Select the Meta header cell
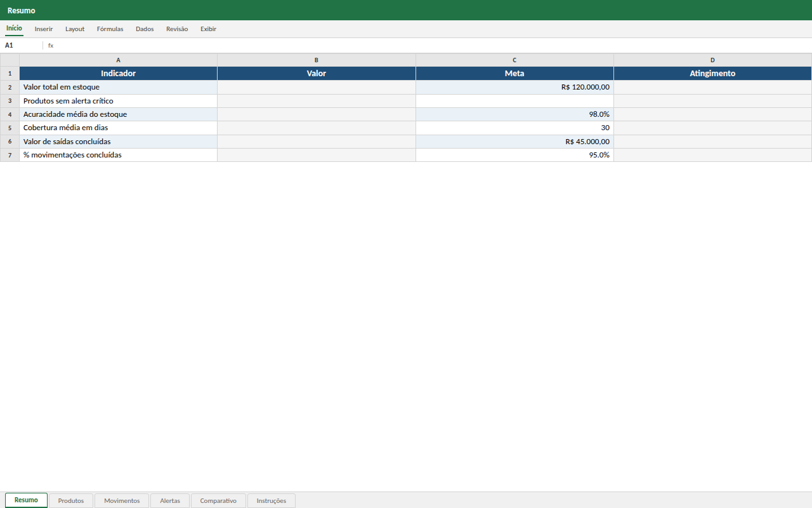Screen dimensions: 812x508 (514, 74)
